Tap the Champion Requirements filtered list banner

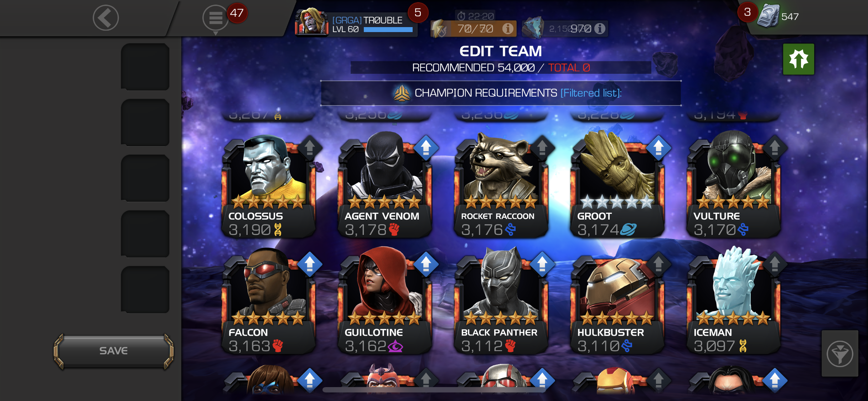501,93
